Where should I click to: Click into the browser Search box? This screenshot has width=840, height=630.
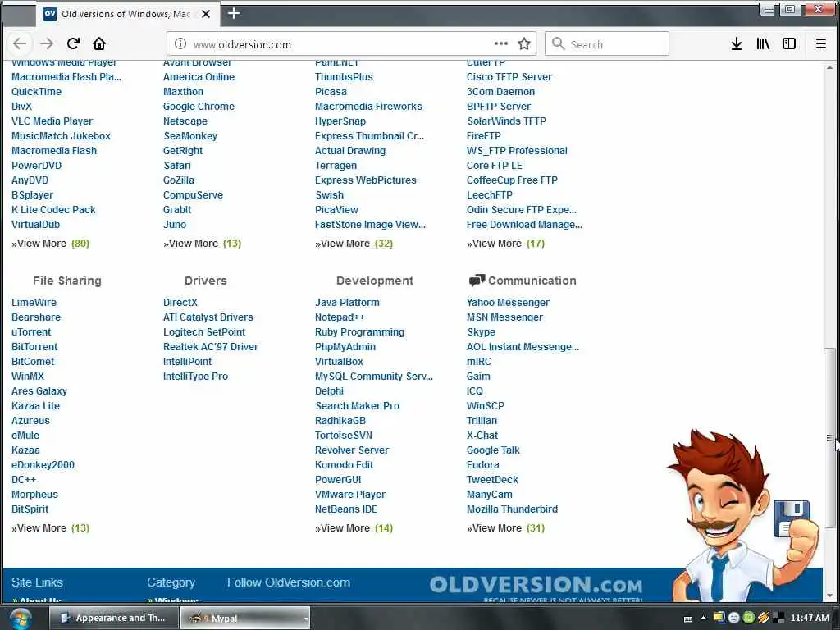coord(607,44)
